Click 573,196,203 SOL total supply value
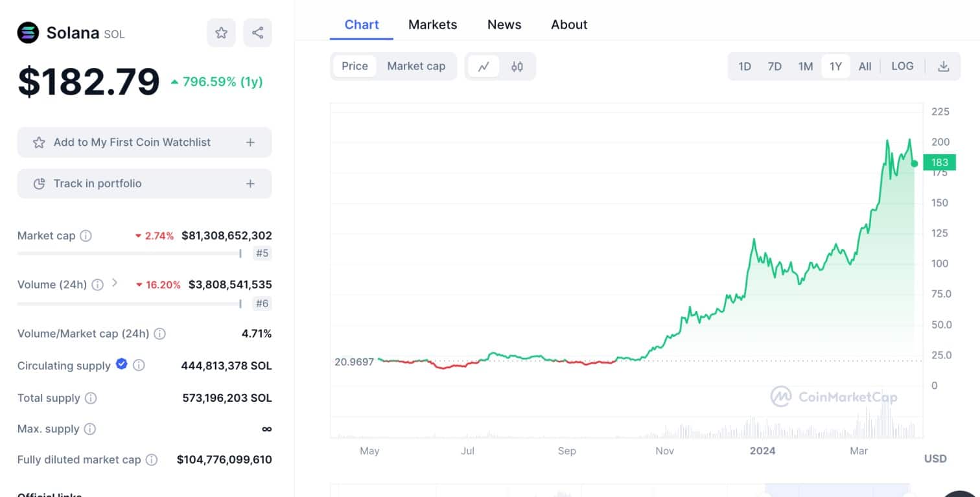 point(227,398)
